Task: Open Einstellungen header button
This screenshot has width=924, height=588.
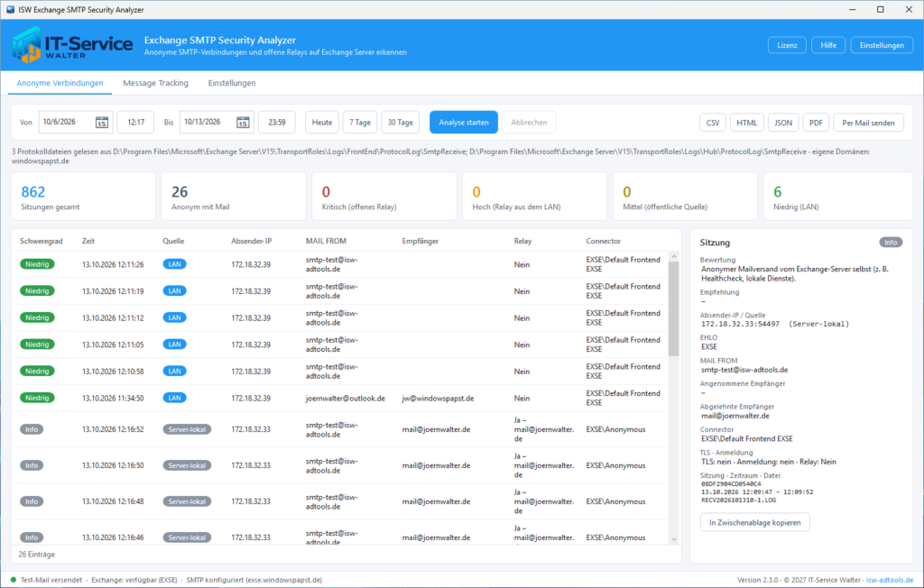Action: pos(882,45)
